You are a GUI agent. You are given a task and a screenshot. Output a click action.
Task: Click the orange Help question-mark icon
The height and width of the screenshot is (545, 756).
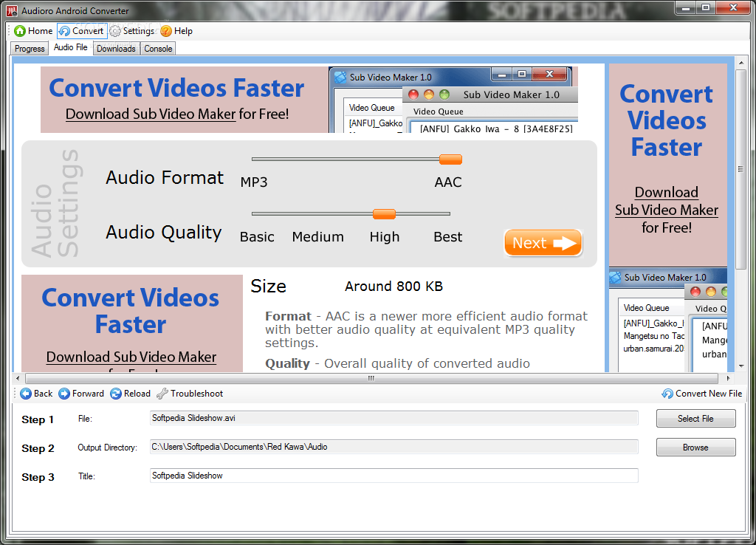click(166, 31)
